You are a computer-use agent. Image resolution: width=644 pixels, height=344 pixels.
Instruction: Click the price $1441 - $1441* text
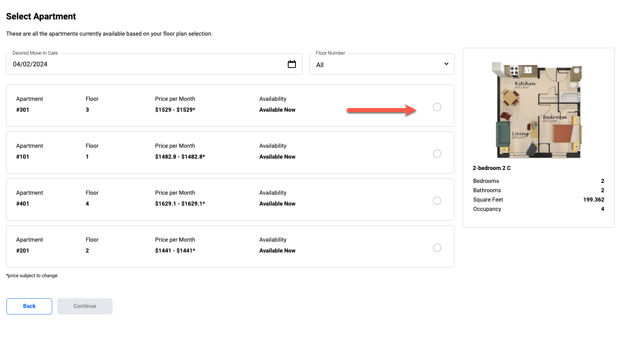point(175,251)
